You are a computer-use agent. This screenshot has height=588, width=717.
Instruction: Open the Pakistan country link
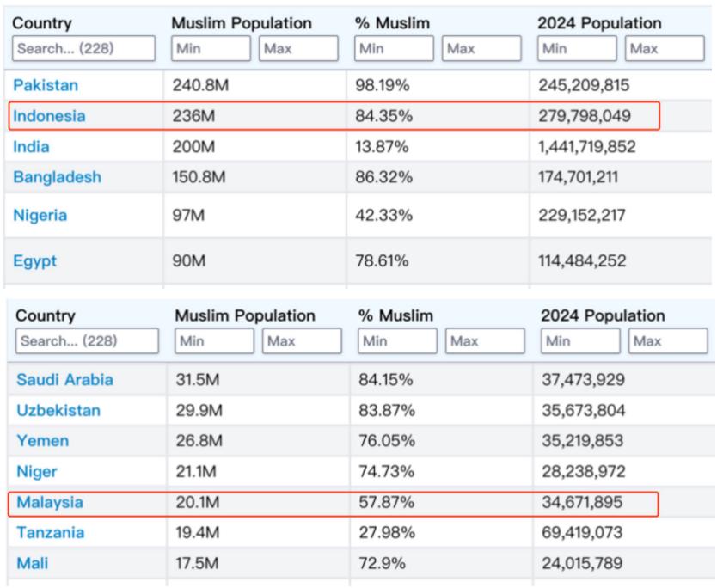point(47,87)
